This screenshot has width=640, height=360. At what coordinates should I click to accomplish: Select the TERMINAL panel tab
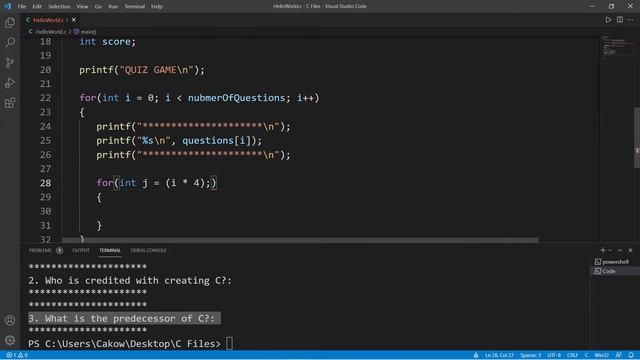[x=110, y=250]
